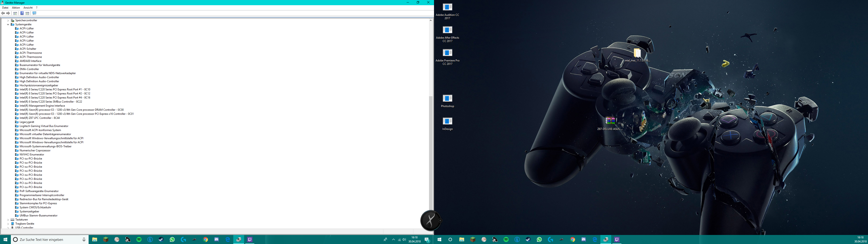Click the scan for hardware changes toolbar icon
The width and height of the screenshot is (868, 244).
[x=34, y=13]
